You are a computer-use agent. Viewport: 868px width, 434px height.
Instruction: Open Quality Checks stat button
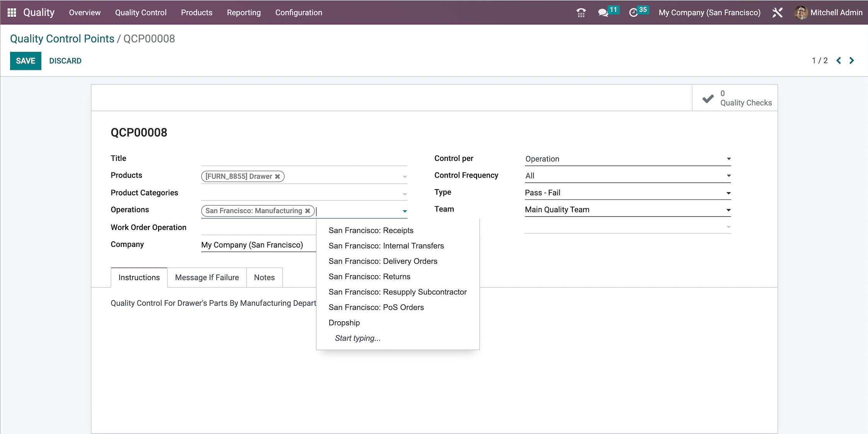click(x=735, y=98)
